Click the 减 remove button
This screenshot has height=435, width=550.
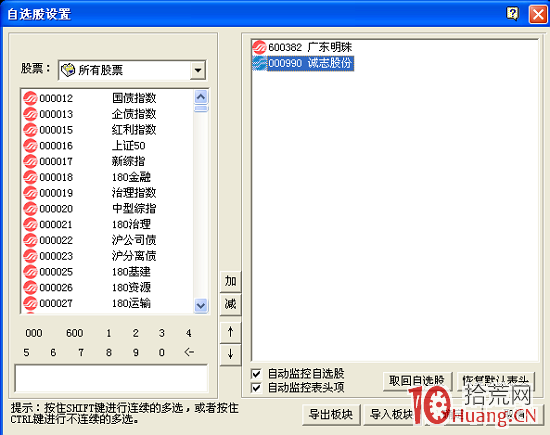point(230,304)
